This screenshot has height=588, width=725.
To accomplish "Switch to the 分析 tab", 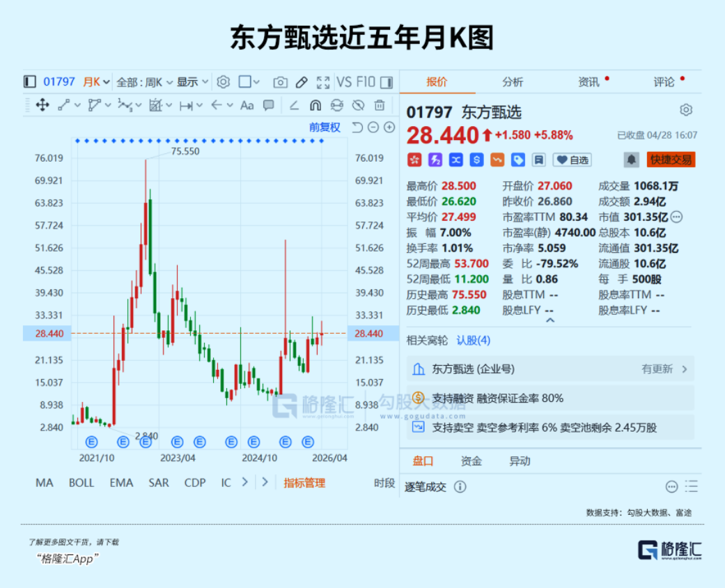I will (513, 82).
